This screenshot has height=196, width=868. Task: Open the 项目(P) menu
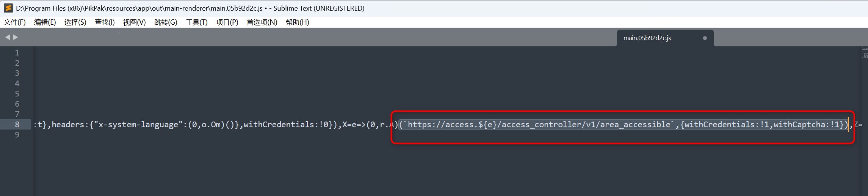(x=227, y=22)
